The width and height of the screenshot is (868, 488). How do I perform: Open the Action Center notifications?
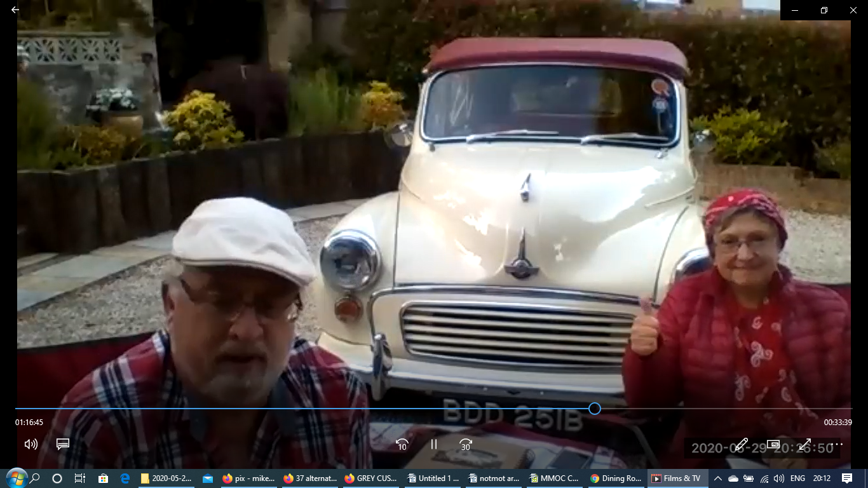click(846, 478)
